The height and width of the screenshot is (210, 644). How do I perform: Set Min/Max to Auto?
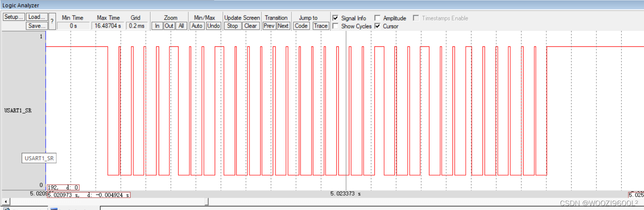click(197, 26)
